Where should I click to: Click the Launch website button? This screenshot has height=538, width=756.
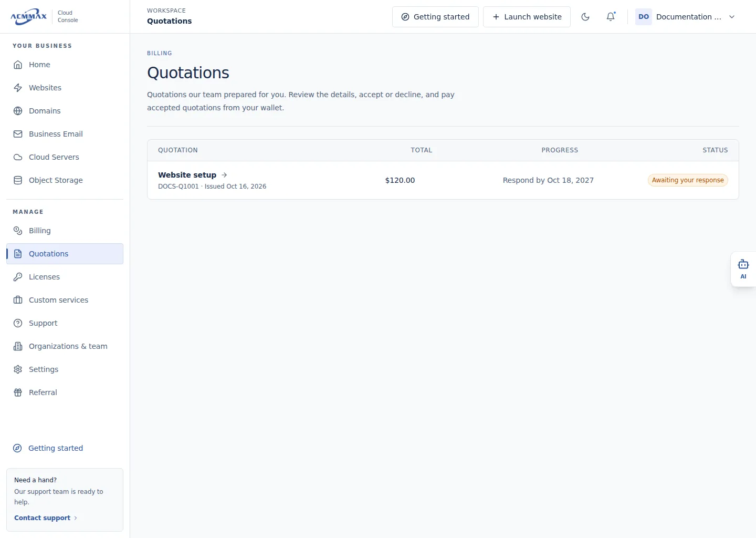[x=527, y=17]
